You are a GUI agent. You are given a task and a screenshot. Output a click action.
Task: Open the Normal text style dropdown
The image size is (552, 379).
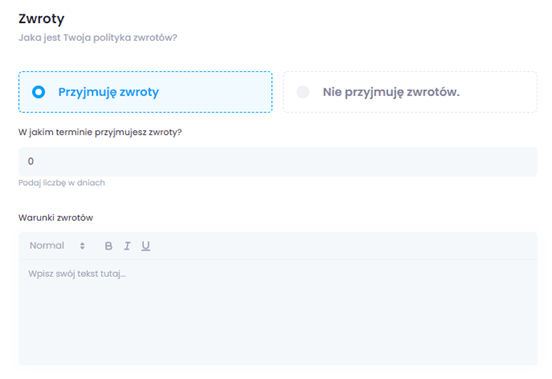click(57, 246)
